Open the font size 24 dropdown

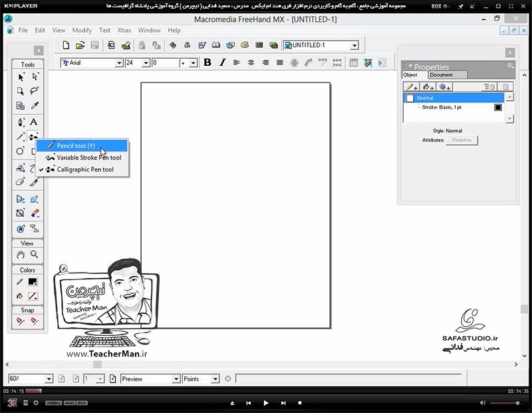click(146, 63)
